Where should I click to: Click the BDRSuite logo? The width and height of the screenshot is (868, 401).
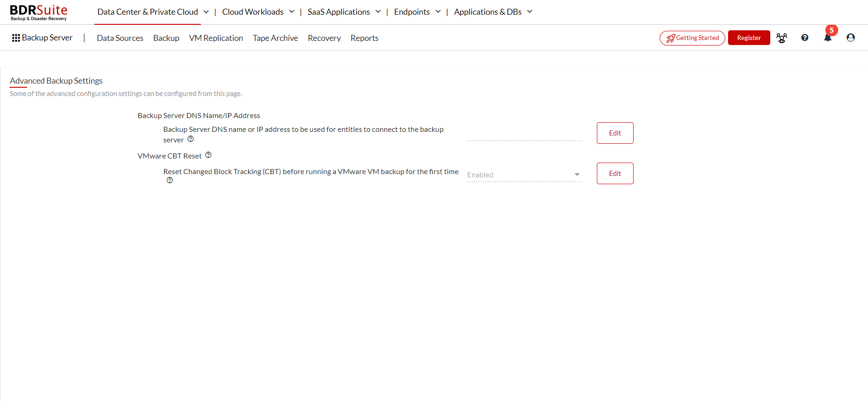(x=39, y=12)
